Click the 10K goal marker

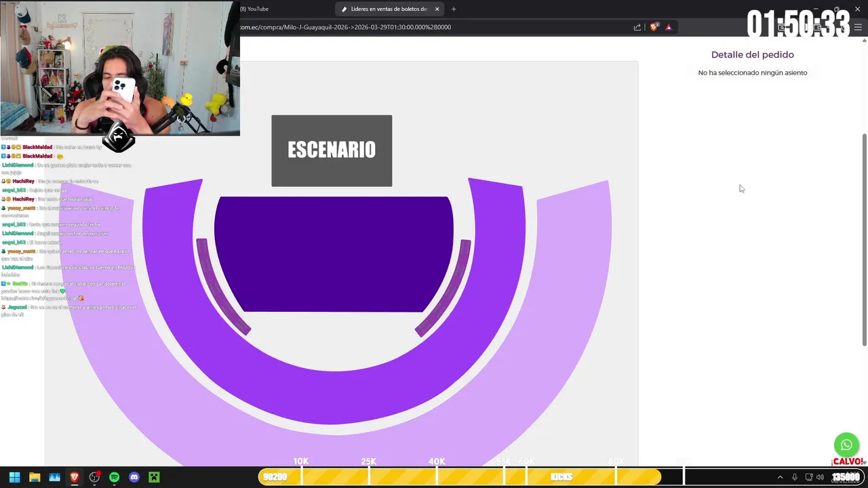[x=301, y=462]
